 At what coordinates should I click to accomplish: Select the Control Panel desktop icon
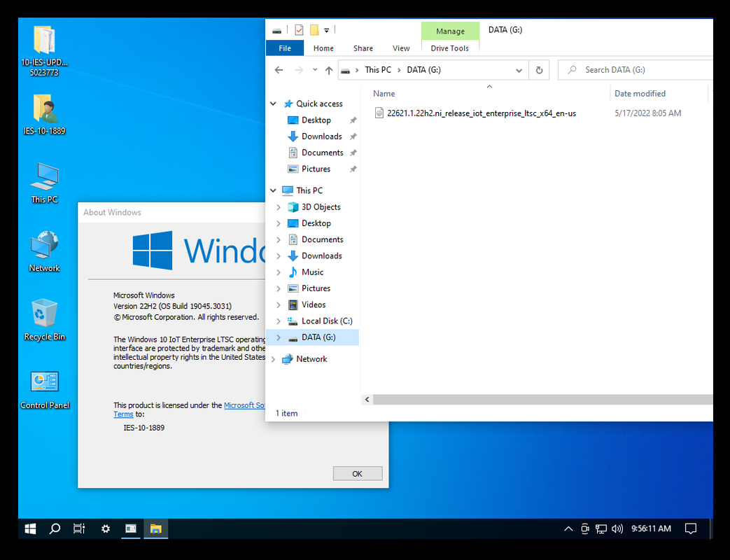point(45,389)
